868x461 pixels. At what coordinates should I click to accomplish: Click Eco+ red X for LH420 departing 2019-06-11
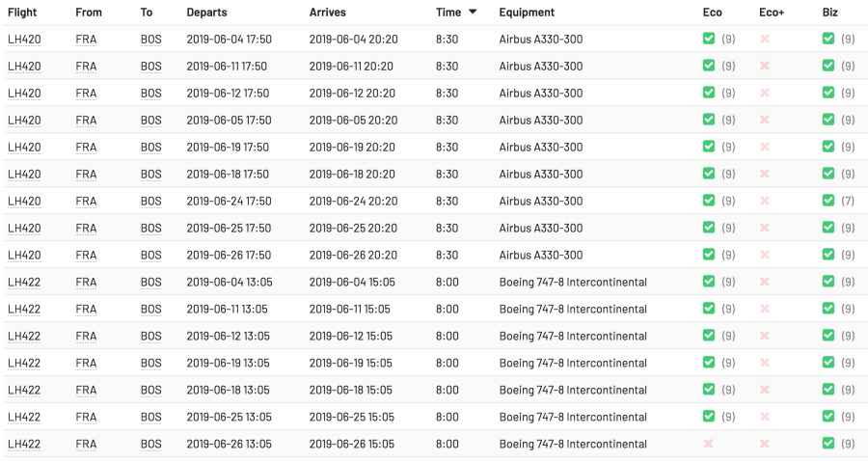coord(765,66)
